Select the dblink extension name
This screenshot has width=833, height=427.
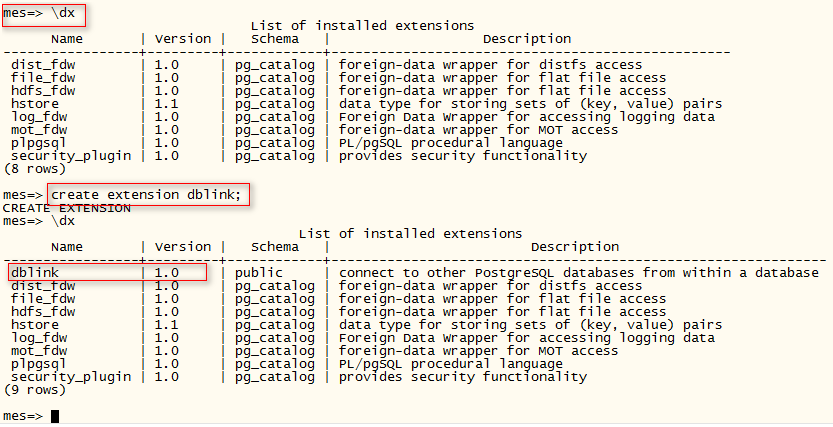pyautogui.click(x=34, y=272)
